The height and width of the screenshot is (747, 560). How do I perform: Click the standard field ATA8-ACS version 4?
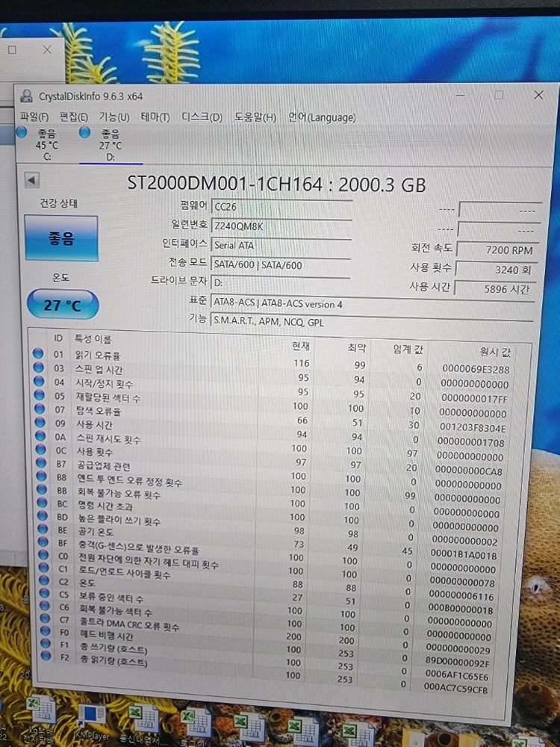coord(372,303)
